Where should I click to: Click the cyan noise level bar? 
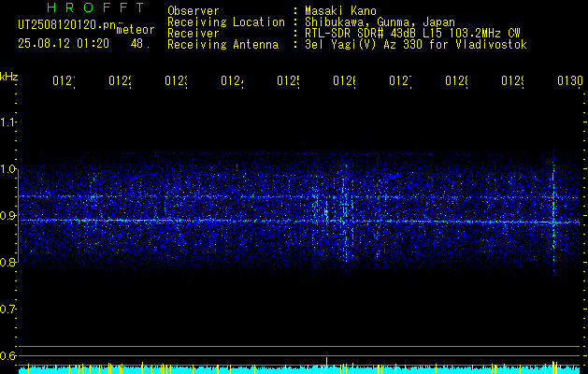[299, 370]
